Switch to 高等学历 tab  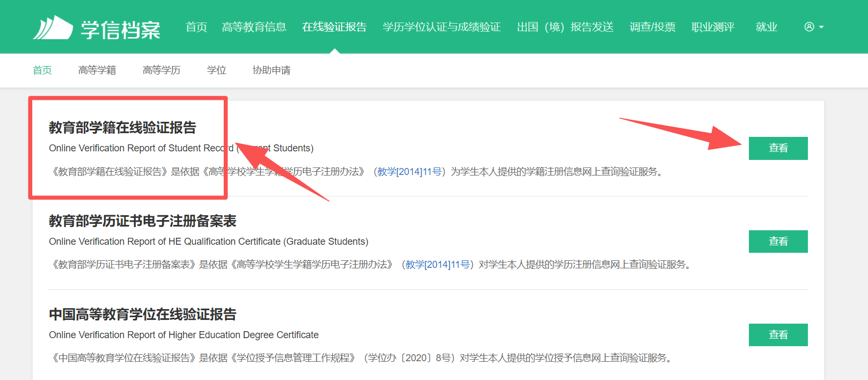(161, 70)
